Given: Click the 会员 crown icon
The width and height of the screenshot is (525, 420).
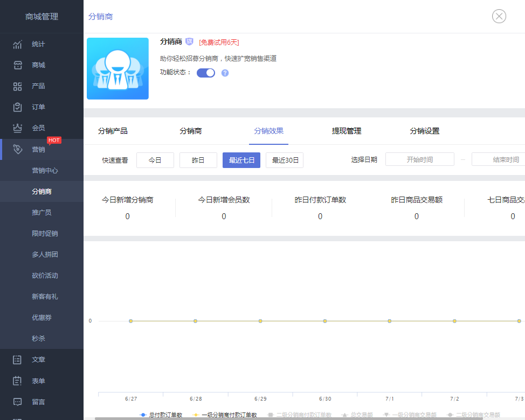Looking at the screenshot, I should tap(17, 128).
